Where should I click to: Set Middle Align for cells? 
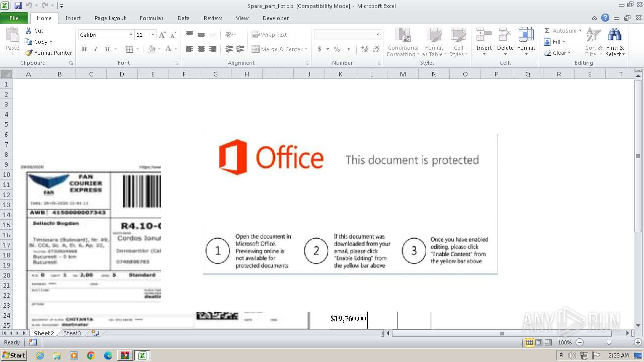201,35
